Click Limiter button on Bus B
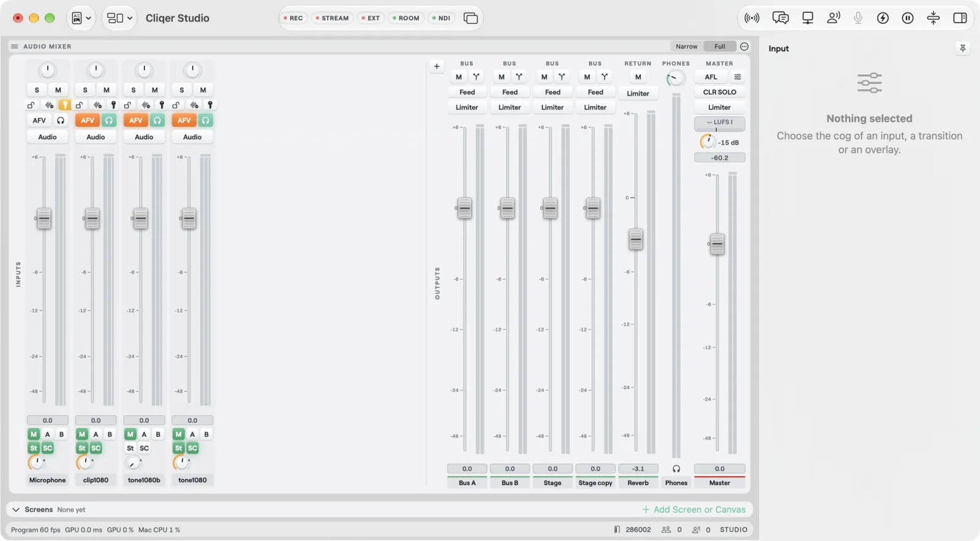The height and width of the screenshot is (541, 980). tap(510, 107)
